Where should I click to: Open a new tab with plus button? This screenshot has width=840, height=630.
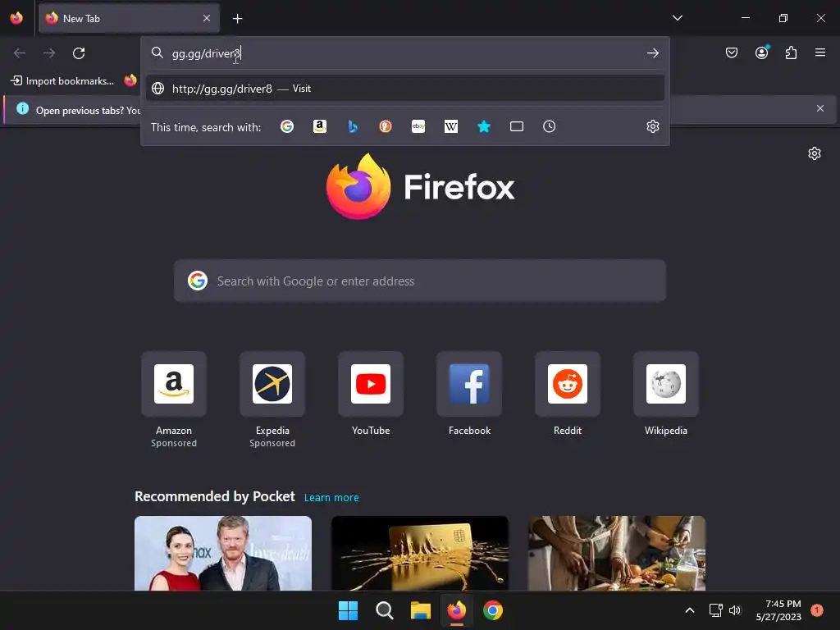coord(237,19)
